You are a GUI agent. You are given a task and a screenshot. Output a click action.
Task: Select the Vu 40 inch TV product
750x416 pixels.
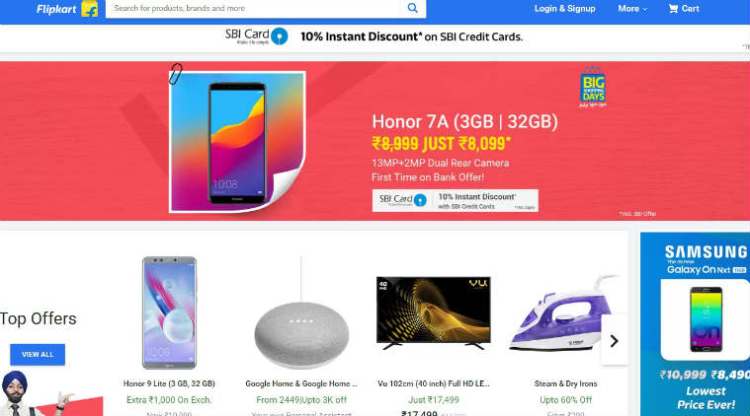tap(433, 313)
